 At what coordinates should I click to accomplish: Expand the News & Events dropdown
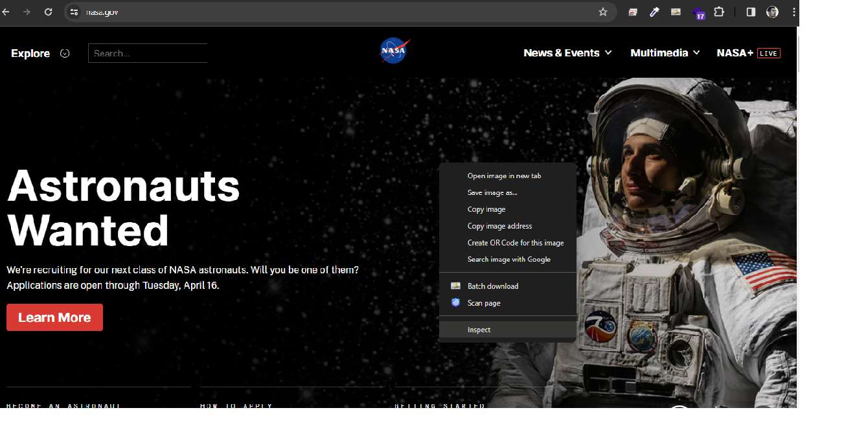[567, 52]
